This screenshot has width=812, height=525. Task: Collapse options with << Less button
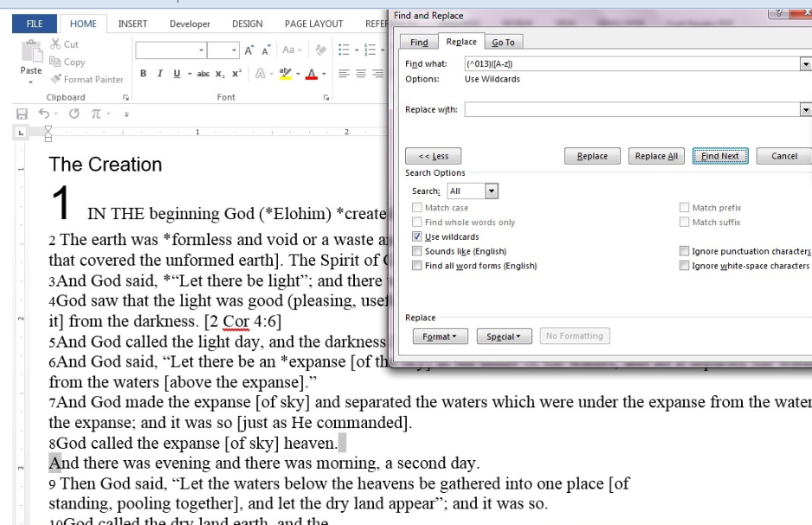[x=433, y=156]
